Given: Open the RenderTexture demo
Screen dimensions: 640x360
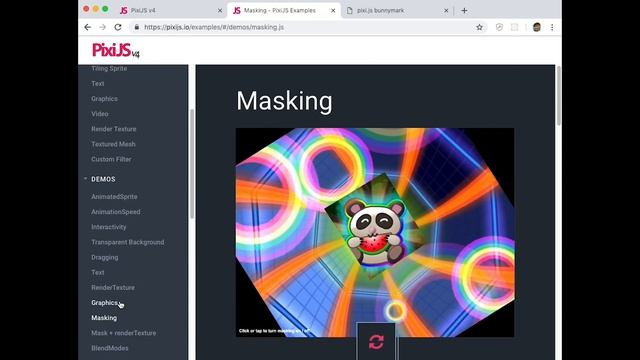Looking at the screenshot, I should pos(113,287).
